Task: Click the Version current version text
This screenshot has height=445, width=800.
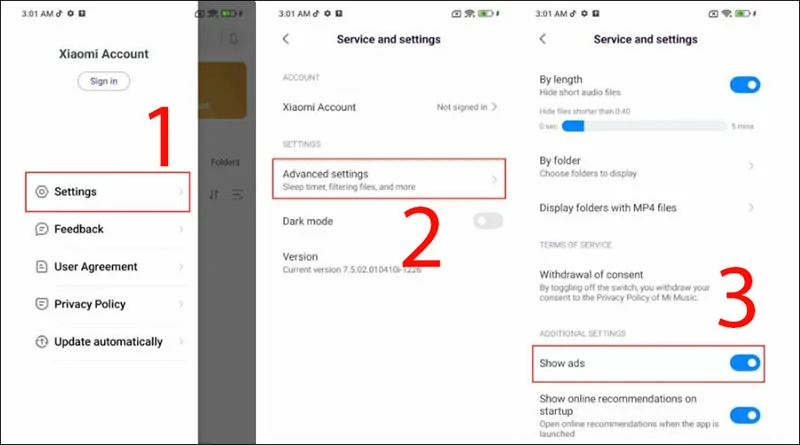Action: 352,269
